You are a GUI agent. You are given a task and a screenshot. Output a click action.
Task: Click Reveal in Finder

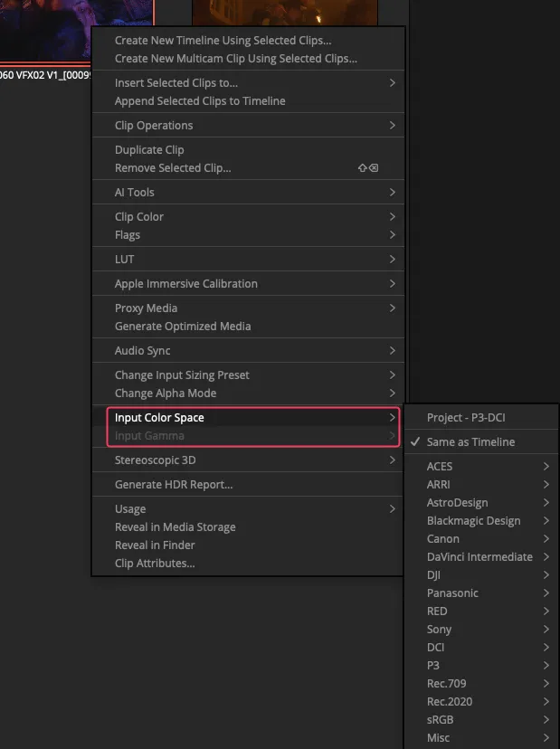pyautogui.click(x=155, y=545)
